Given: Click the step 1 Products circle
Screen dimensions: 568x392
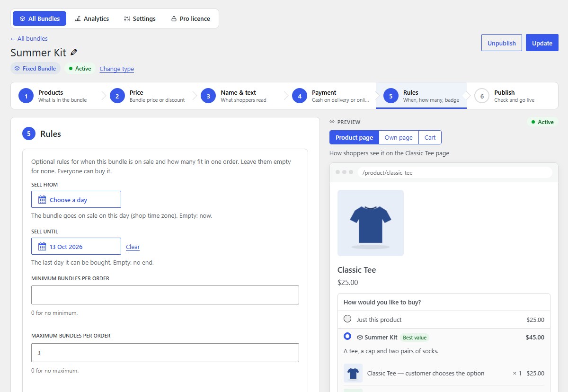Looking at the screenshot, I should click(x=26, y=96).
